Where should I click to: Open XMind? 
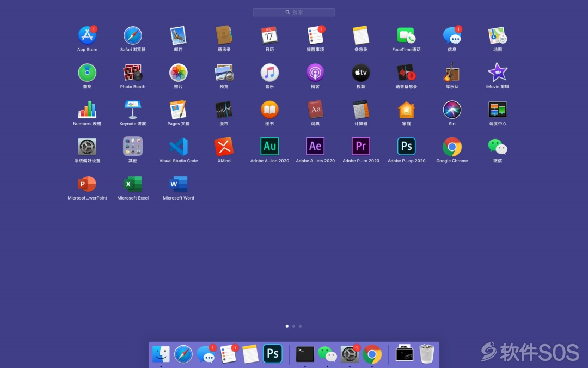pyautogui.click(x=224, y=147)
